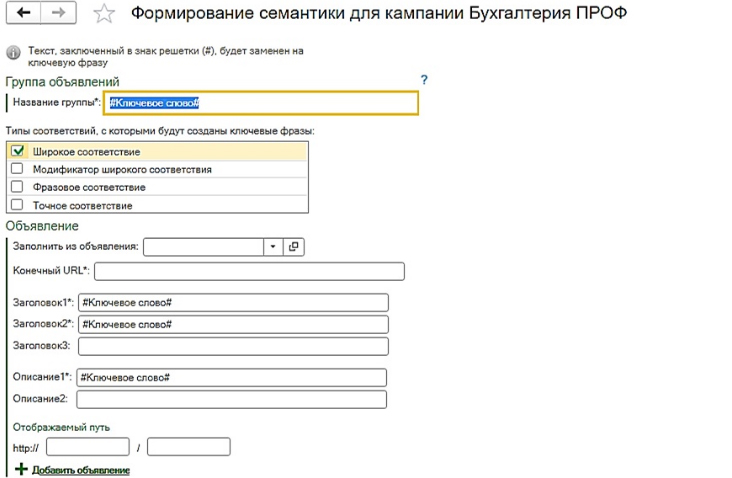The height and width of the screenshot is (478, 732).
Task: Click the Заполнить из объявления combo box field
Action: pos(204,247)
